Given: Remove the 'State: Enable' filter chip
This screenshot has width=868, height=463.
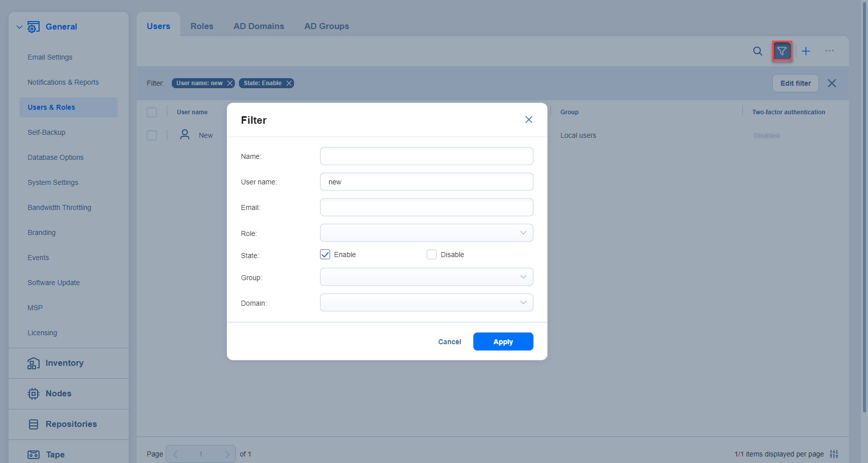Looking at the screenshot, I should point(289,83).
